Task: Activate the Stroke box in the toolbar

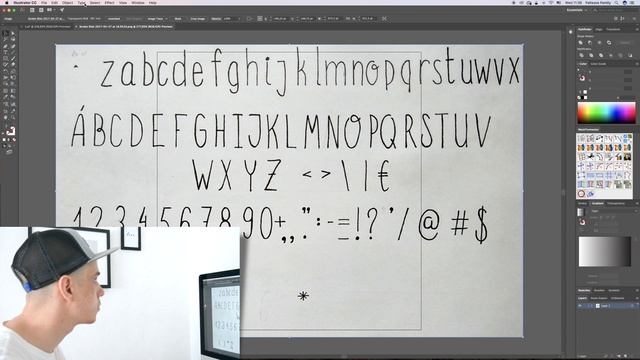Action: pos(12,132)
